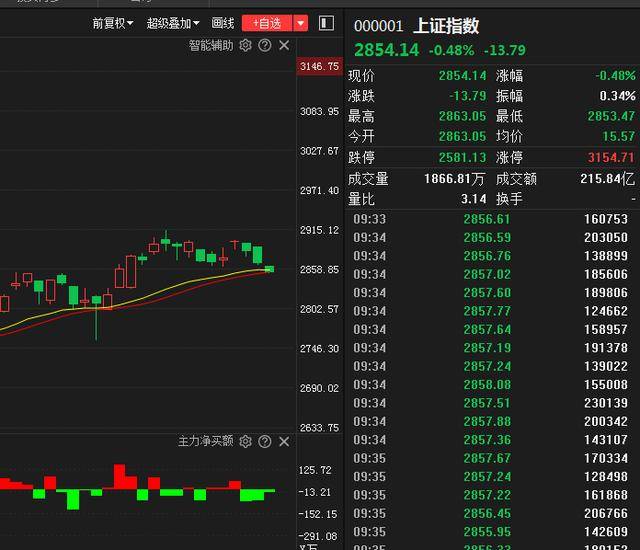The image size is (640, 550).
Task: Open 智能辅助 settings gear
Action: click(x=245, y=45)
